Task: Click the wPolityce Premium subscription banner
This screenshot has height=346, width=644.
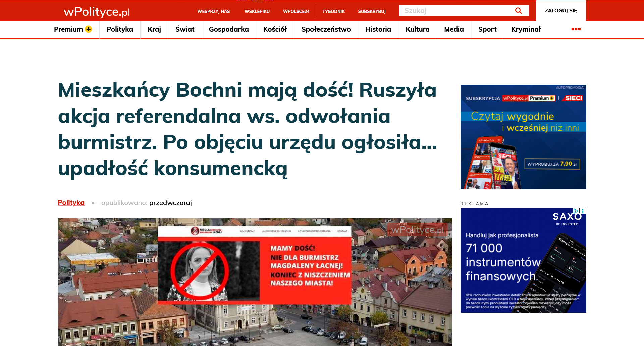Action: (x=523, y=137)
